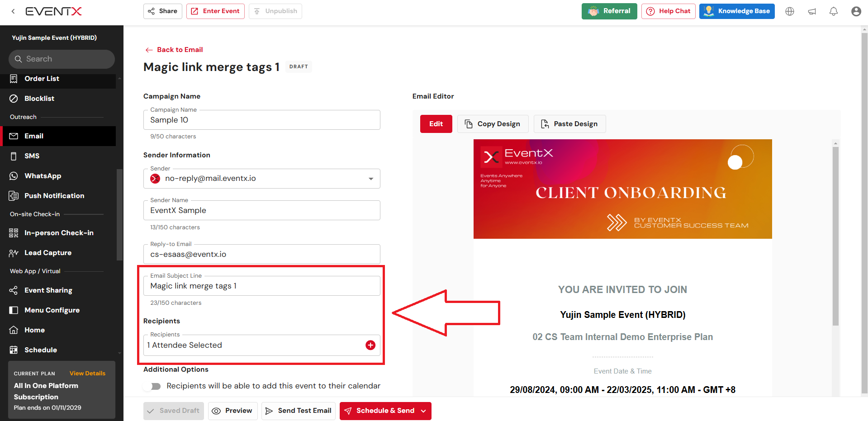Click the red plus to add recipients
This screenshot has height=421, width=868.
coord(370,345)
